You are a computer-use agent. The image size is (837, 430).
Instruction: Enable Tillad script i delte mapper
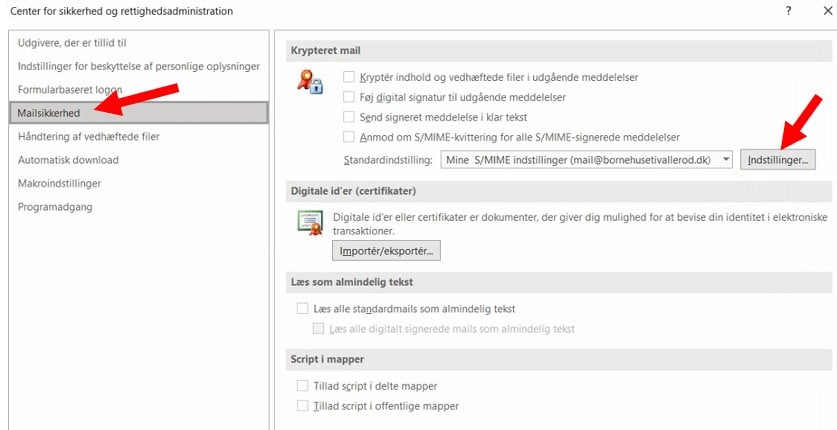click(303, 386)
